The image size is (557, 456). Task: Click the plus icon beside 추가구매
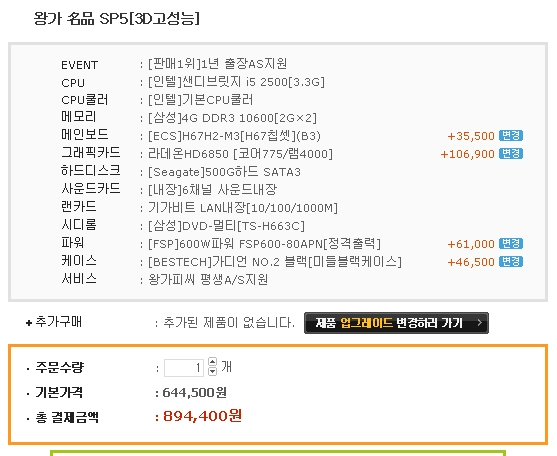point(29,323)
